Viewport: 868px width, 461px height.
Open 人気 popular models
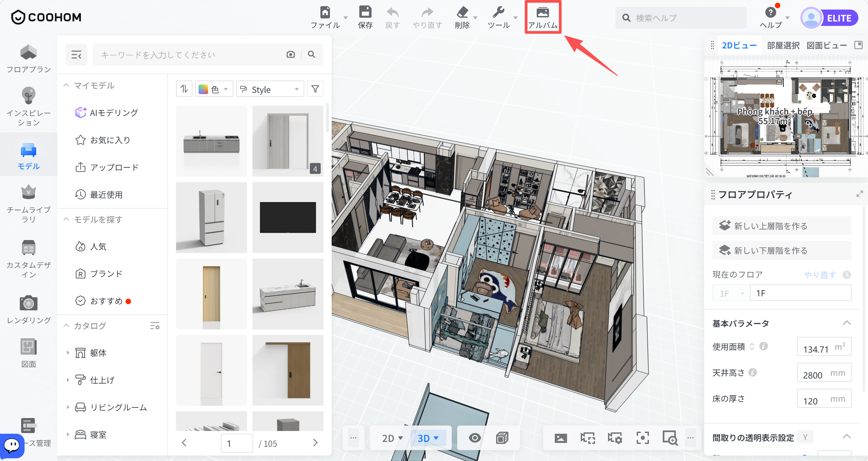click(91, 246)
